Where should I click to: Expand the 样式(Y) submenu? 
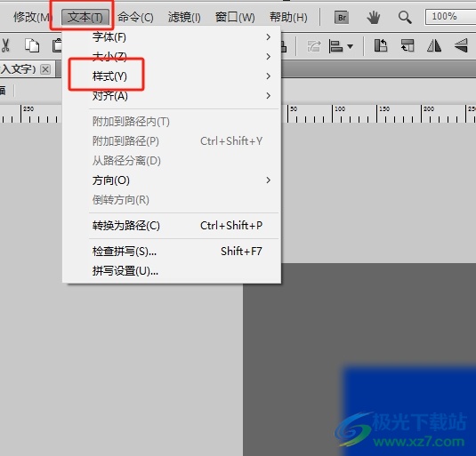pos(172,76)
